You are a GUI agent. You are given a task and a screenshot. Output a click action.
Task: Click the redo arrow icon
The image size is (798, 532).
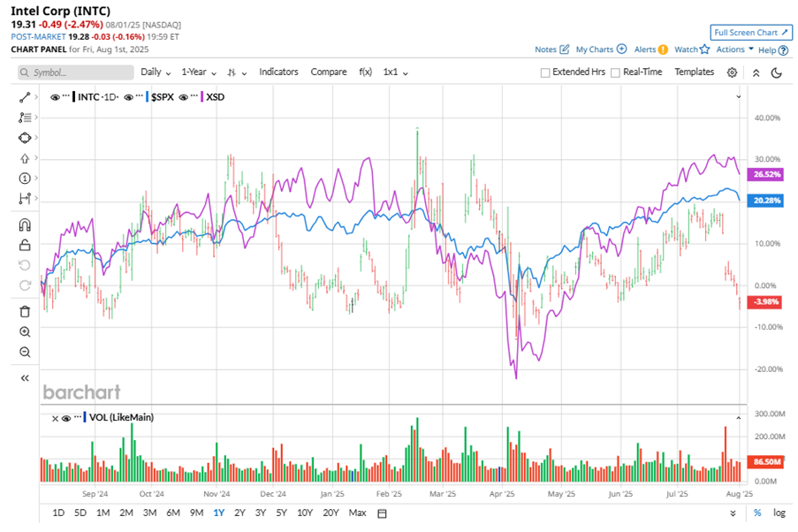tap(25, 285)
